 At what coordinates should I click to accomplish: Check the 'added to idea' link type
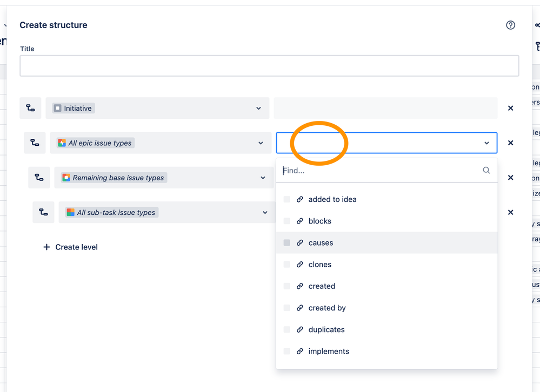pos(286,199)
